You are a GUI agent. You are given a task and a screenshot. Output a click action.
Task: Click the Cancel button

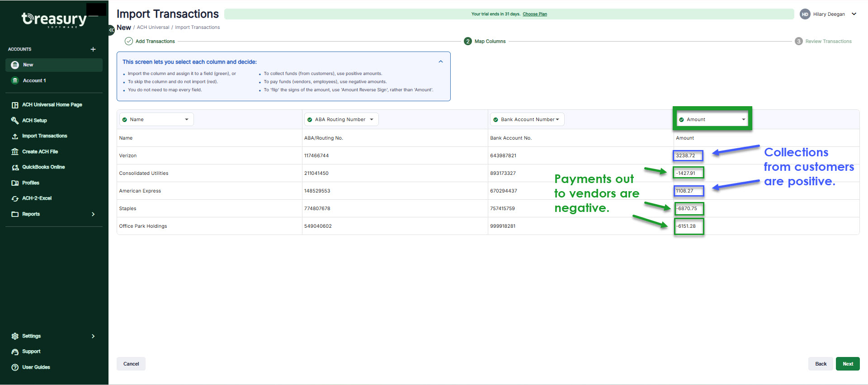coord(131,364)
